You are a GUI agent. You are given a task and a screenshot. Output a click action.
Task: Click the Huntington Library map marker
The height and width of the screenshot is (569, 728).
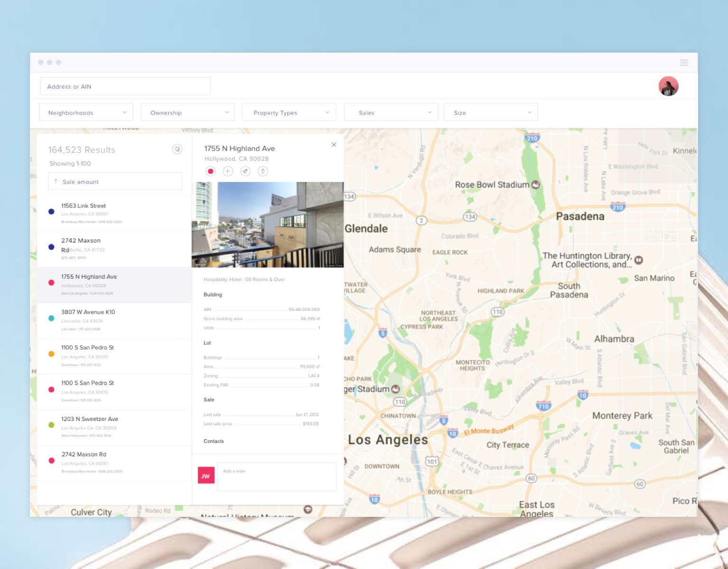(639, 260)
